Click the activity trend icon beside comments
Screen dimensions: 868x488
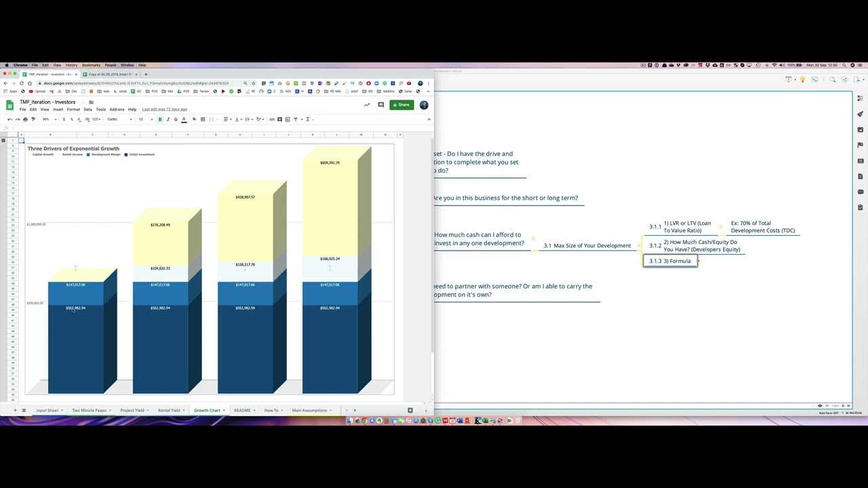367,105
